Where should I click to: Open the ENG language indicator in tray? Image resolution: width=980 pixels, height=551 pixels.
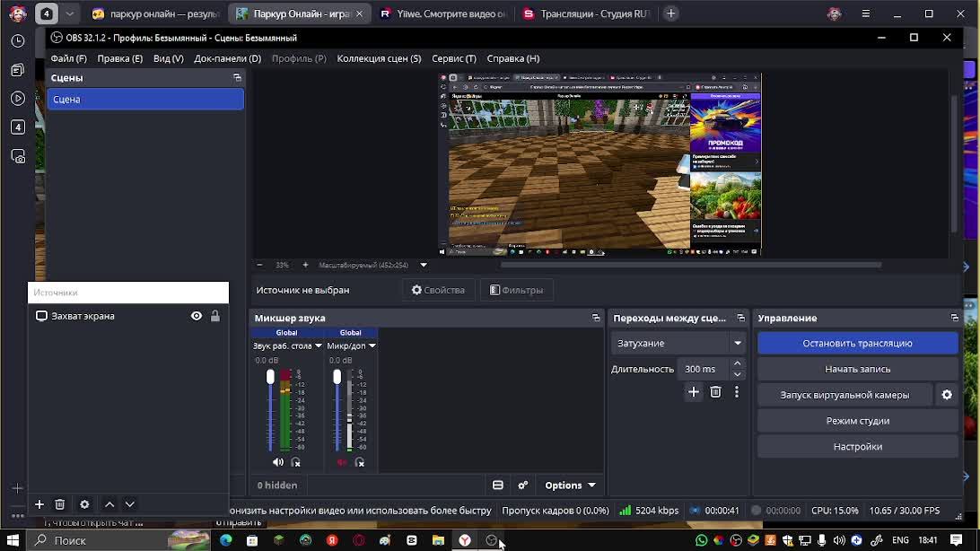pyautogui.click(x=900, y=539)
